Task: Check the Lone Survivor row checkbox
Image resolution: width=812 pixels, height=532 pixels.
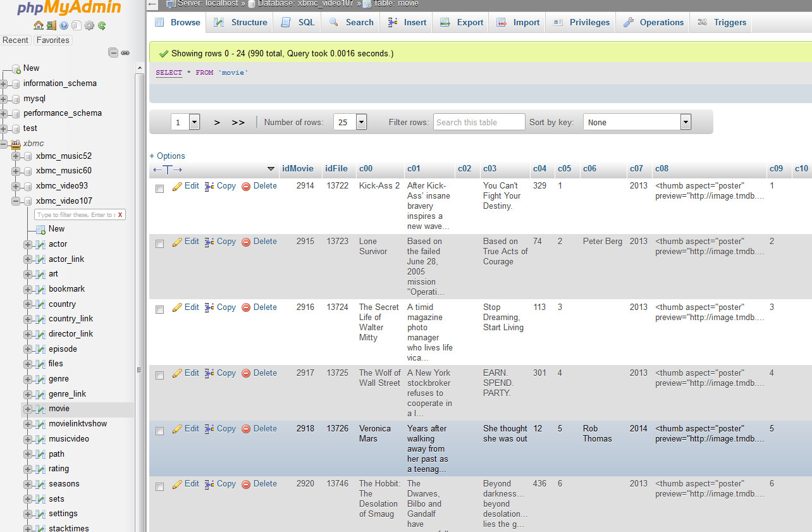Action: click(x=160, y=244)
